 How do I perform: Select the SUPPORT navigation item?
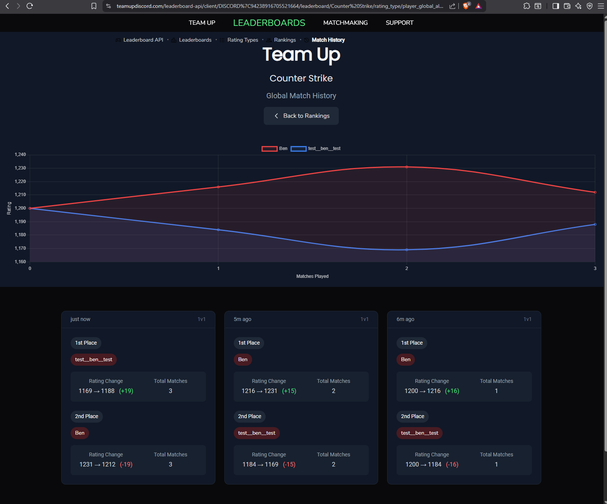399,22
